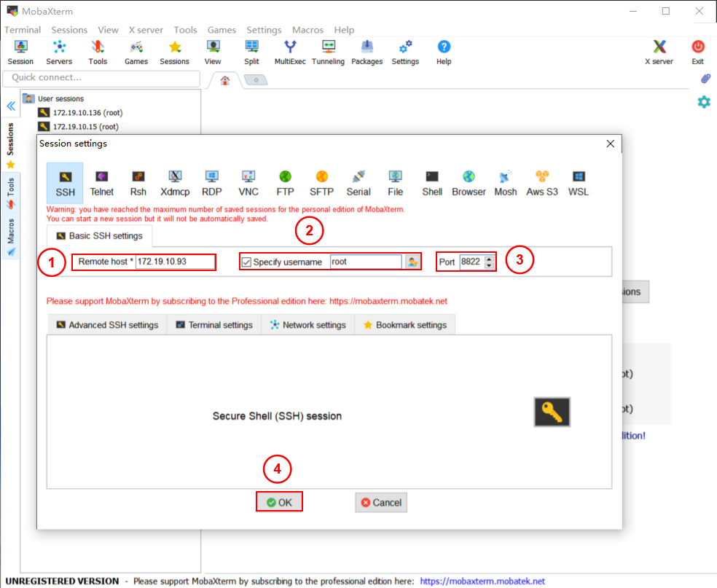Select the RDP session type
Screen dimensions: 717x588
pos(212,183)
